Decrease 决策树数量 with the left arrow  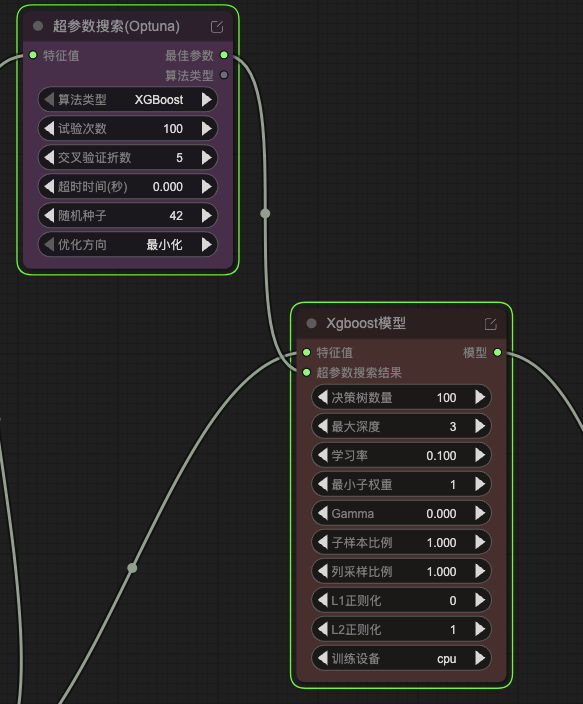pos(322,397)
